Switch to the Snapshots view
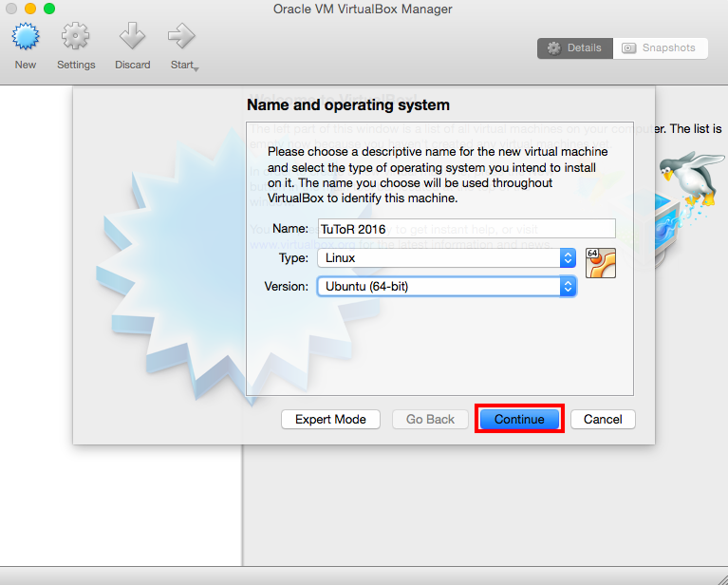 tap(661, 48)
